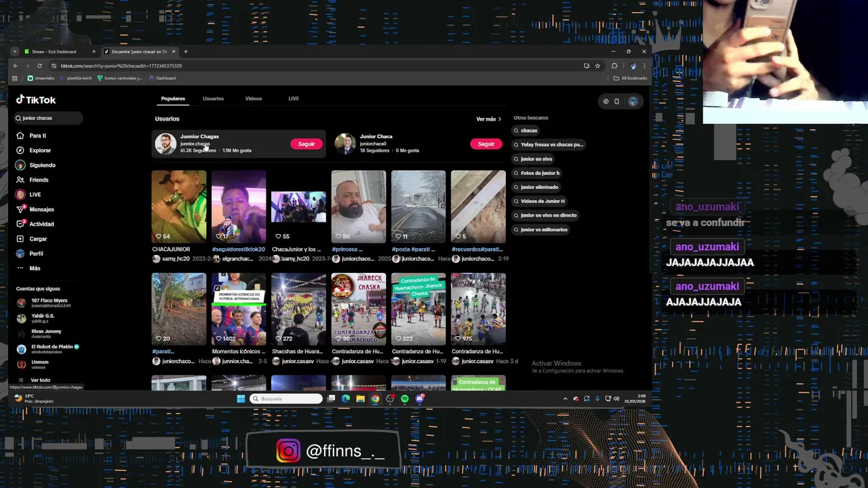Expand Ver más for Usuarios

click(x=488, y=119)
